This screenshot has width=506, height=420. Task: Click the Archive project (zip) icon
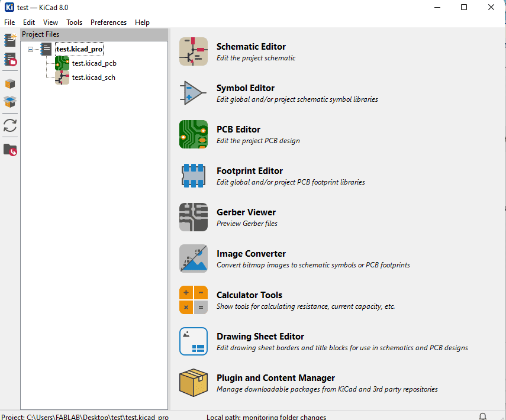10,84
